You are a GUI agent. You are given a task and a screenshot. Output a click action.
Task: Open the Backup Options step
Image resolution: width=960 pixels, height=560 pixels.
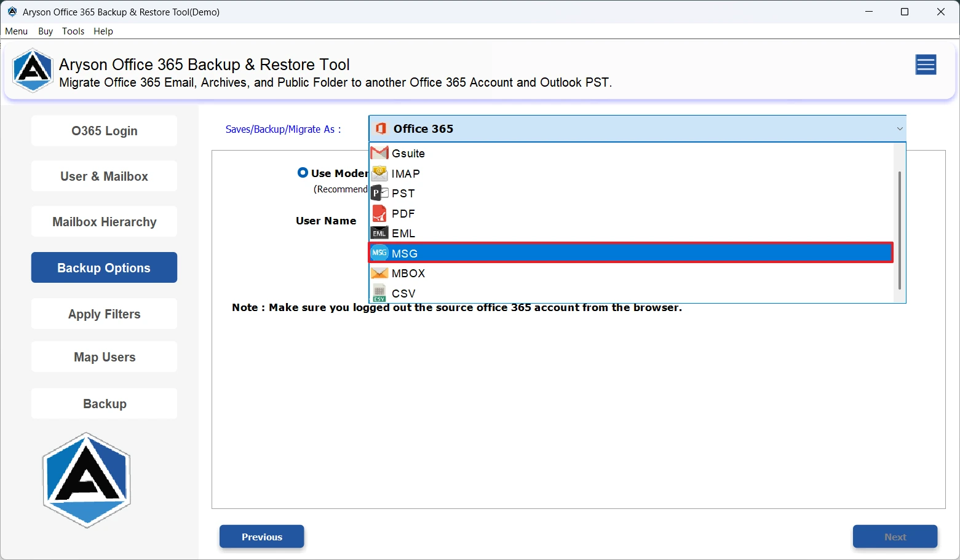[104, 268]
